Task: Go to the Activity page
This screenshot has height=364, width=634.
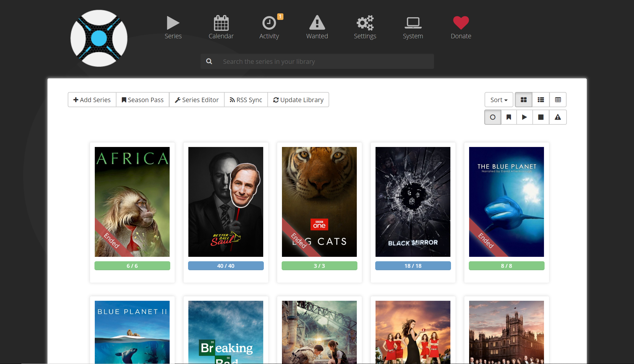Action: (269, 28)
